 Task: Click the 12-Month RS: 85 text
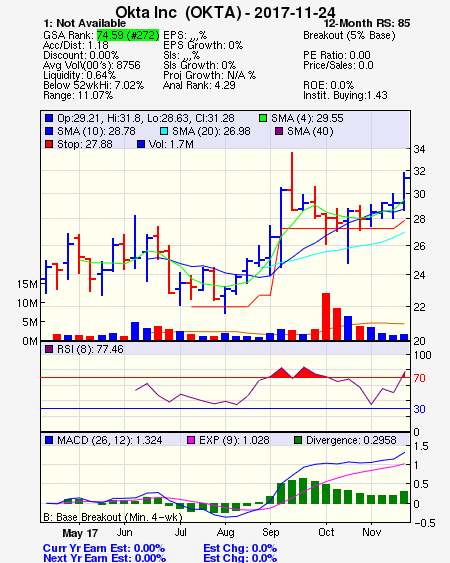tap(367, 23)
